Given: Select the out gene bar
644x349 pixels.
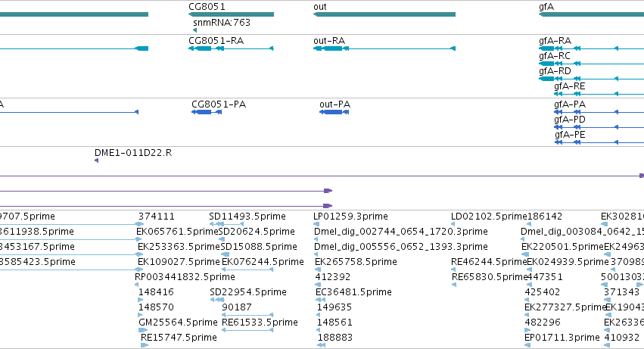Looking at the screenshot, I should (x=384, y=14).
